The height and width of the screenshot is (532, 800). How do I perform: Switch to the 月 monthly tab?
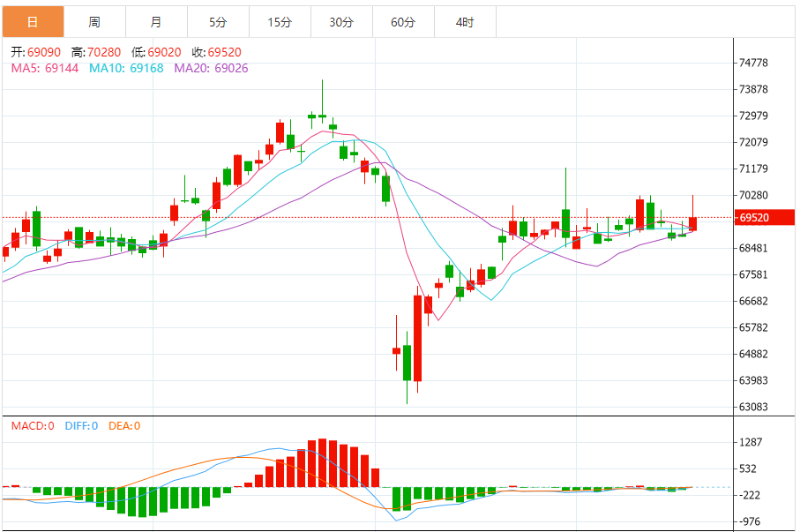click(156, 22)
